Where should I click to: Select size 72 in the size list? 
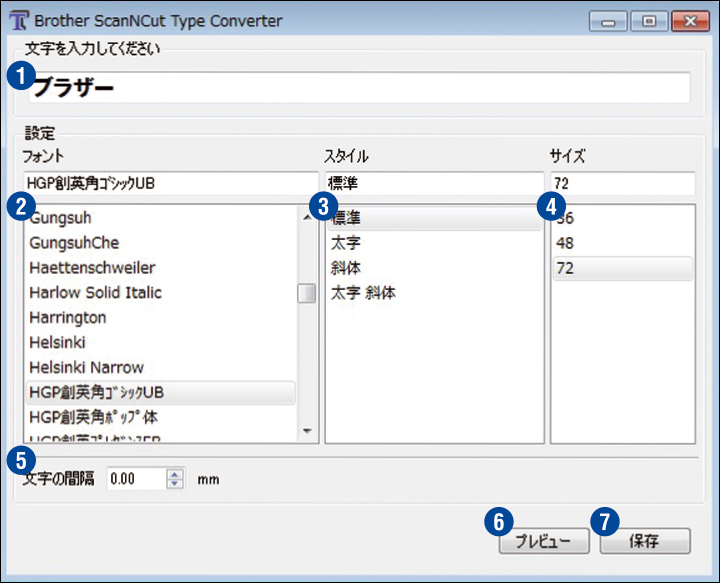[623, 268]
